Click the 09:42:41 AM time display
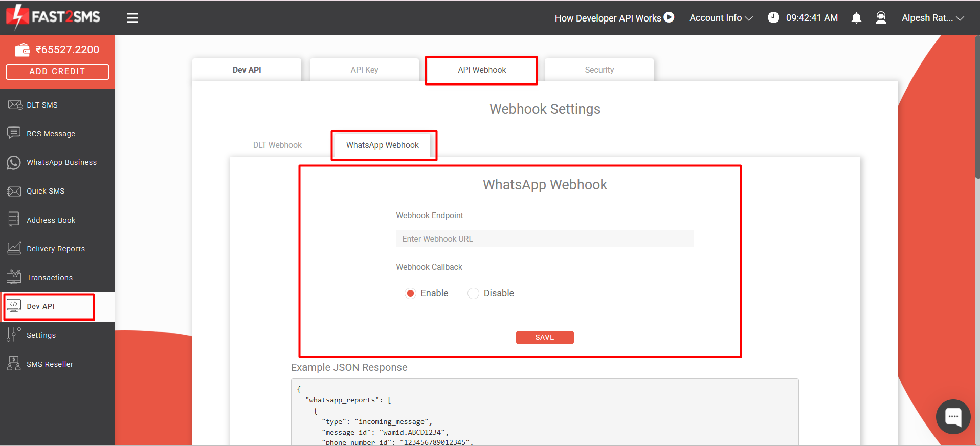 [812, 18]
